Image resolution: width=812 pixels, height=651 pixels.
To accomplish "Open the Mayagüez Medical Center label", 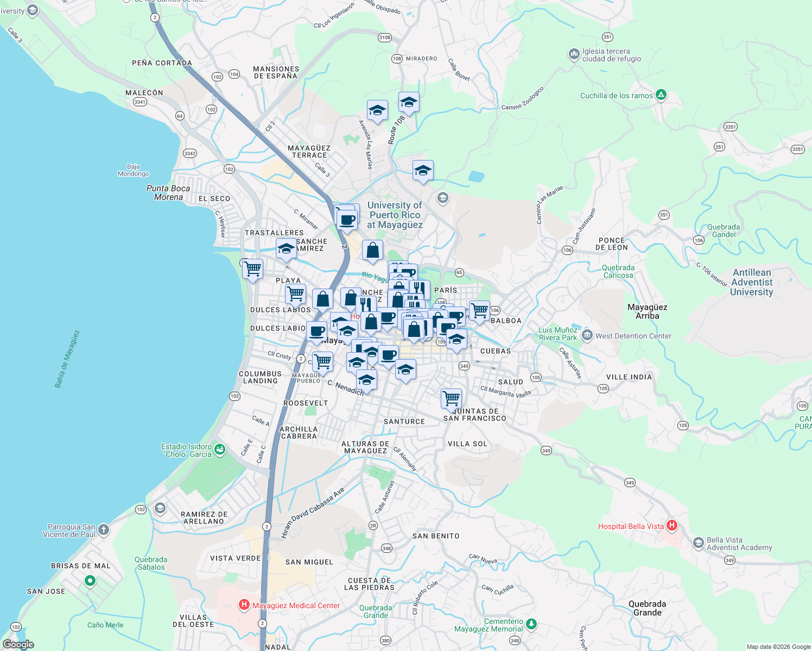I will coord(296,605).
